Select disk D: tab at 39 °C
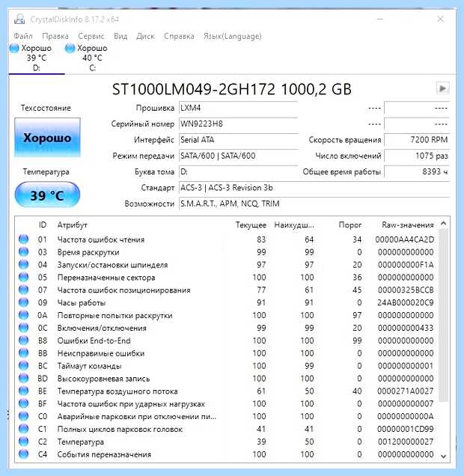Viewport: 464px width, 476px height. click(37, 58)
